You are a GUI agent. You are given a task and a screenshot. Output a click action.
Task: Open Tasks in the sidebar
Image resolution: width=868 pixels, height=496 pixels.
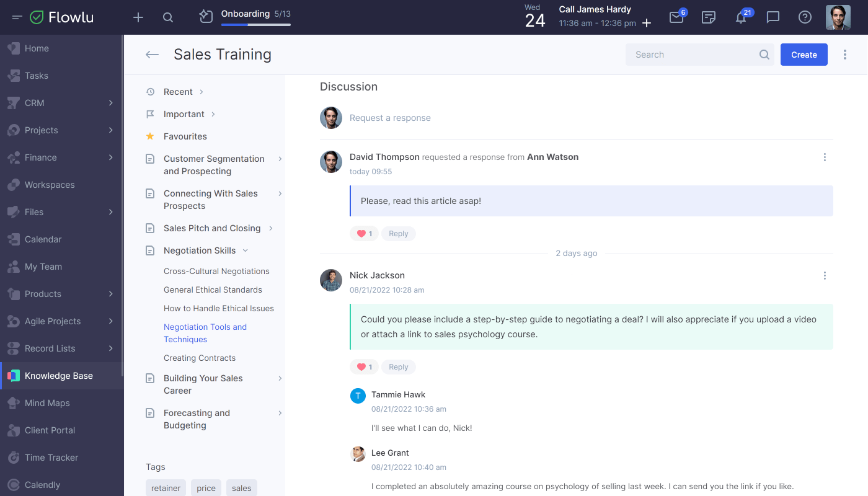pos(62,76)
